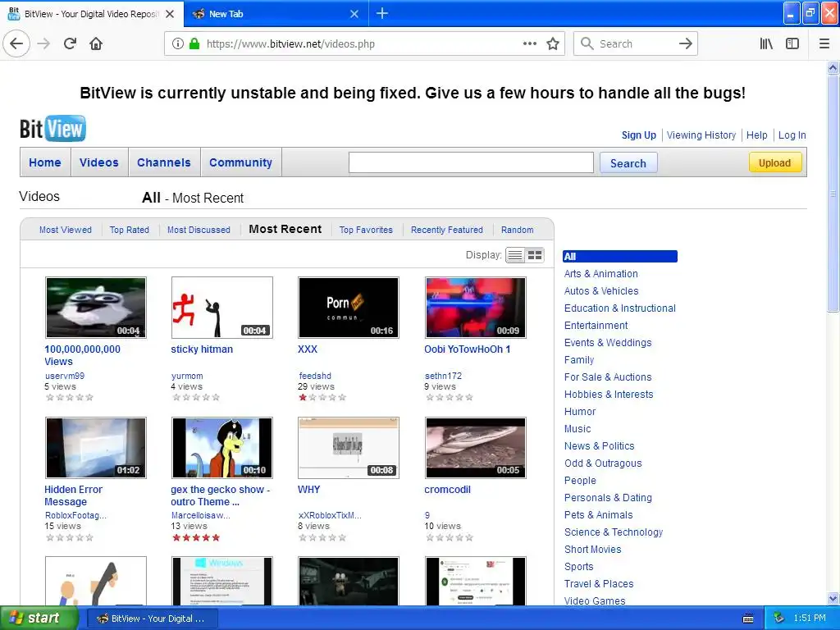
Task: Click the BitView Search button
Action: [x=628, y=163]
